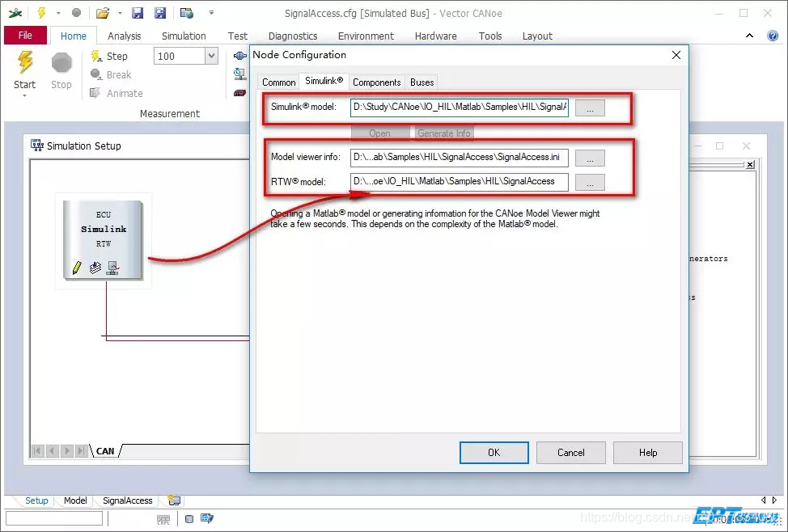
Task: Open the Layout ribbon tab
Action: tap(537, 36)
